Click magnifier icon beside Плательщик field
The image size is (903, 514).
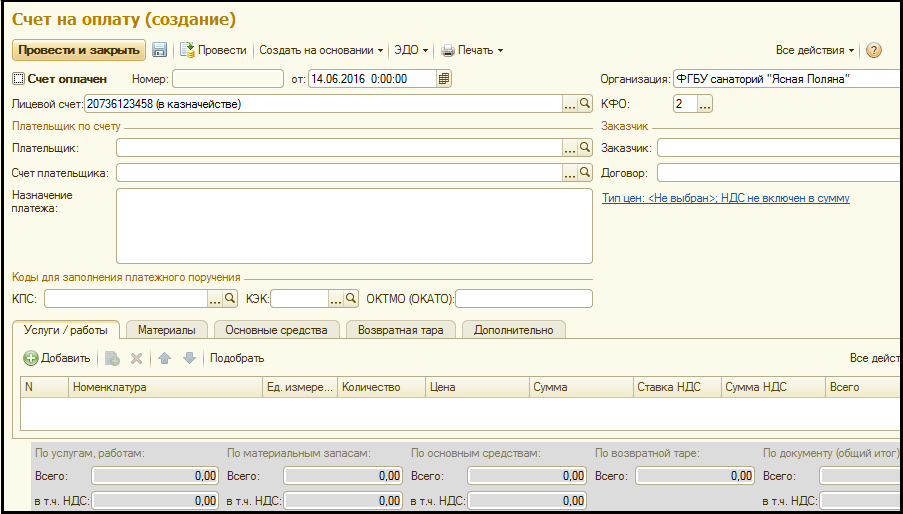pyautogui.click(x=586, y=148)
